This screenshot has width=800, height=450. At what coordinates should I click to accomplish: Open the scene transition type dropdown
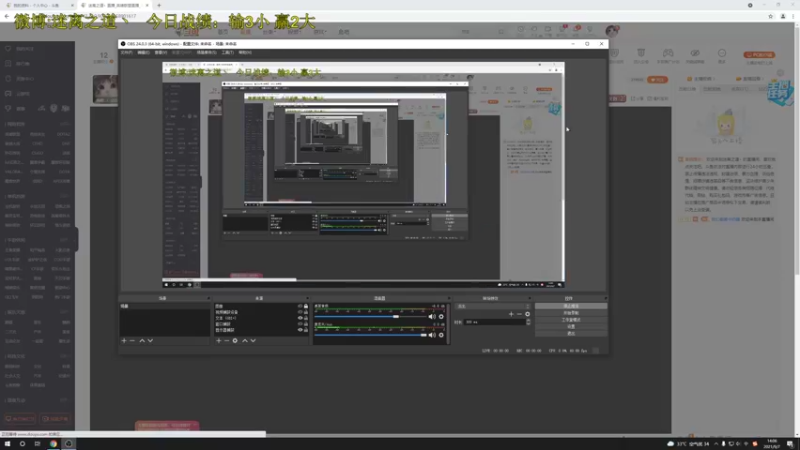tap(493, 306)
